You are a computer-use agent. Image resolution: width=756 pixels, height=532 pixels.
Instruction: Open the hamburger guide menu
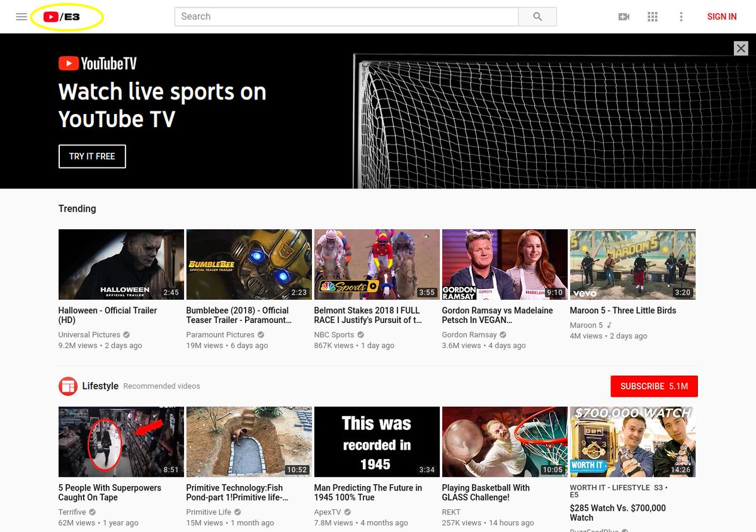click(21, 17)
